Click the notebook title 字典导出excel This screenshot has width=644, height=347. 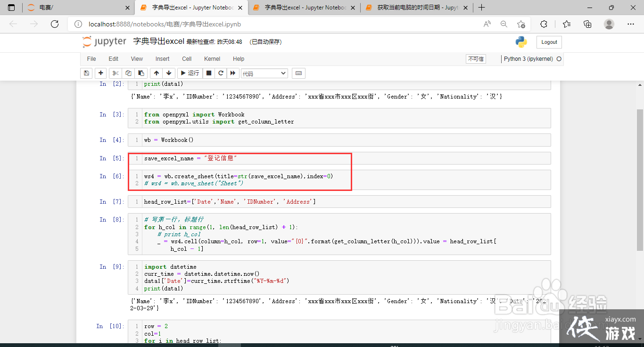click(159, 41)
